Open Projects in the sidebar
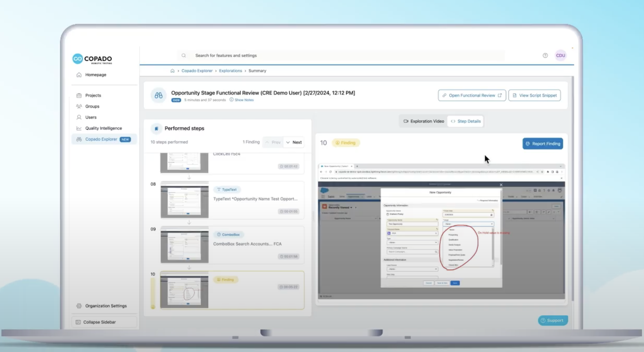 pos(93,95)
